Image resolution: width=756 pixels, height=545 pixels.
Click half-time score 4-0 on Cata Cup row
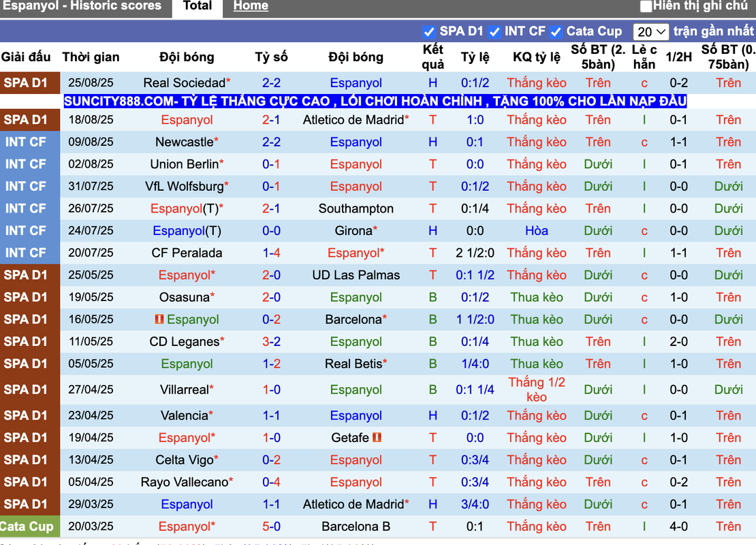[678, 526]
